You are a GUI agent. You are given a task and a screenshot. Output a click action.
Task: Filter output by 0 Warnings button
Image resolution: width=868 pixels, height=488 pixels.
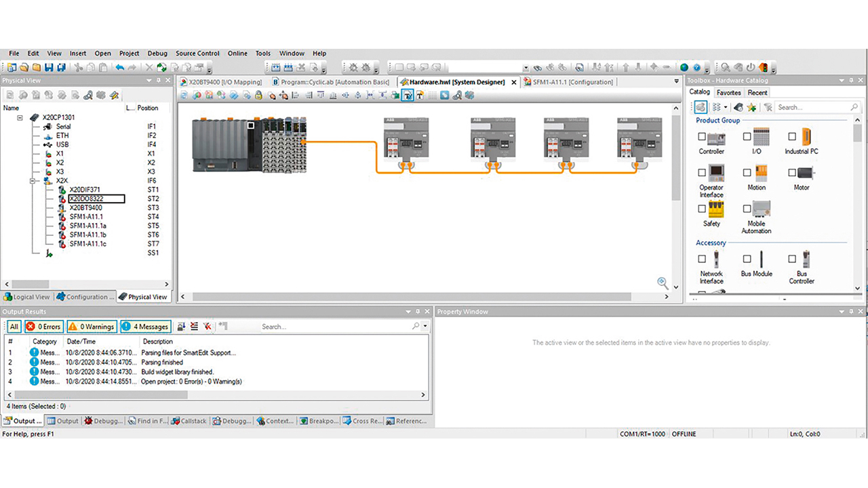pos(92,327)
